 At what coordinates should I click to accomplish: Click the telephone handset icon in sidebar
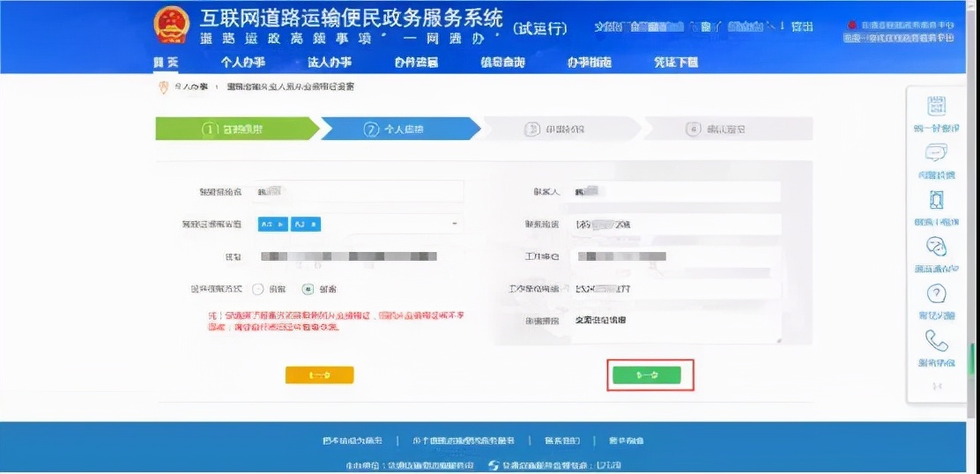936,340
